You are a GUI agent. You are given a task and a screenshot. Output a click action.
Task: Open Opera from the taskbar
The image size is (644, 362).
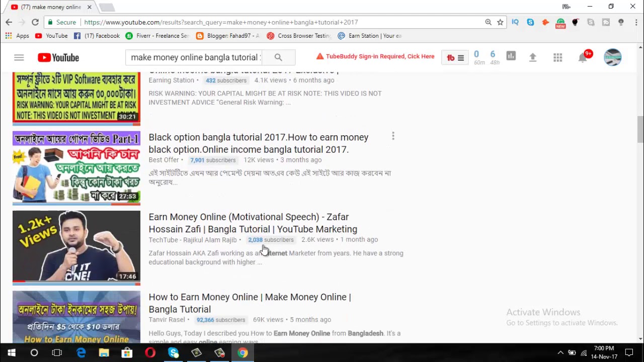150,353
